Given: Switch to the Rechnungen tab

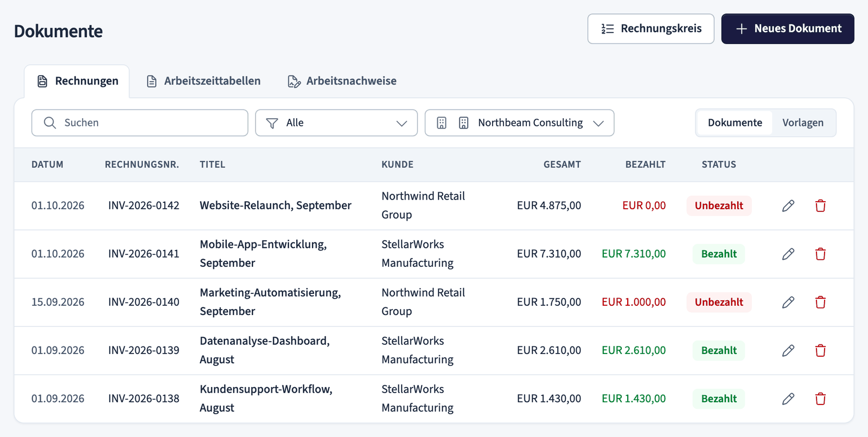Looking at the screenshot, I should [77, 81].
